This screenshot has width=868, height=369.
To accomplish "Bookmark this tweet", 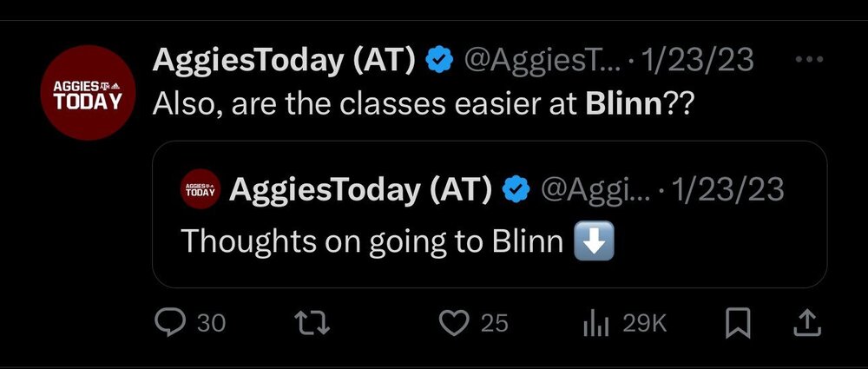I will 737,323.
